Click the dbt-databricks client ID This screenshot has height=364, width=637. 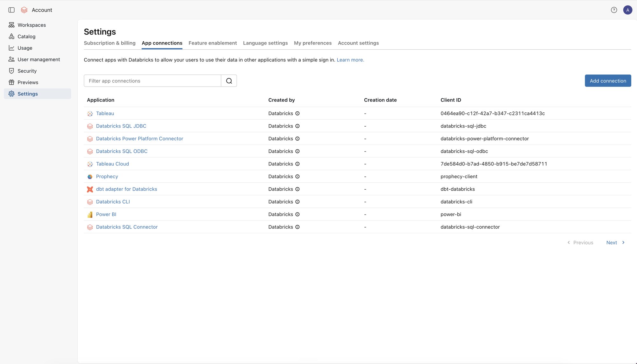tap(457, 189)
